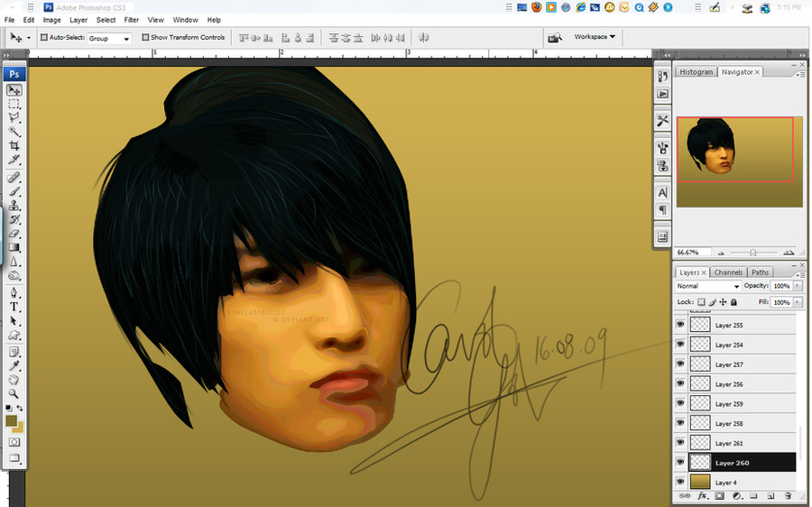Hide Layer 257 visibility eye
Viewport: 812px width, 507px height.
[680, 364]
